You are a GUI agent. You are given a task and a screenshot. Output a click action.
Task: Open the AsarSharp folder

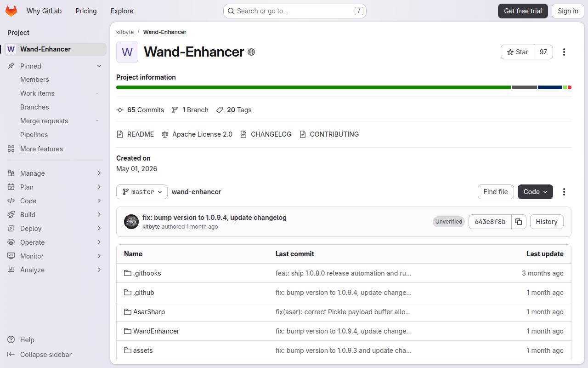149,312
